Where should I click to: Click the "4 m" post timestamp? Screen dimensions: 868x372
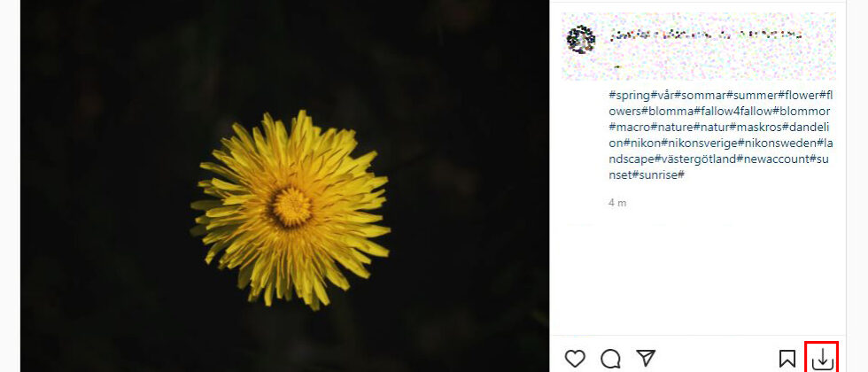[617, 203]
